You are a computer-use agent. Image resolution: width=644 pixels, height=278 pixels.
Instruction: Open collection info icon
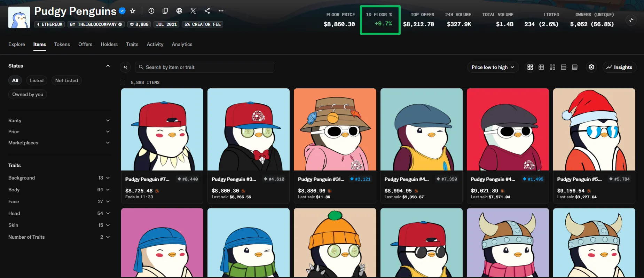tap(151, 11)
